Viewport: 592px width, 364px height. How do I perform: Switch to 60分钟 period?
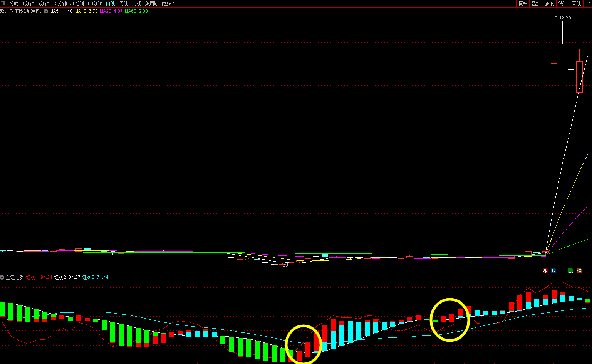(95, 3)
